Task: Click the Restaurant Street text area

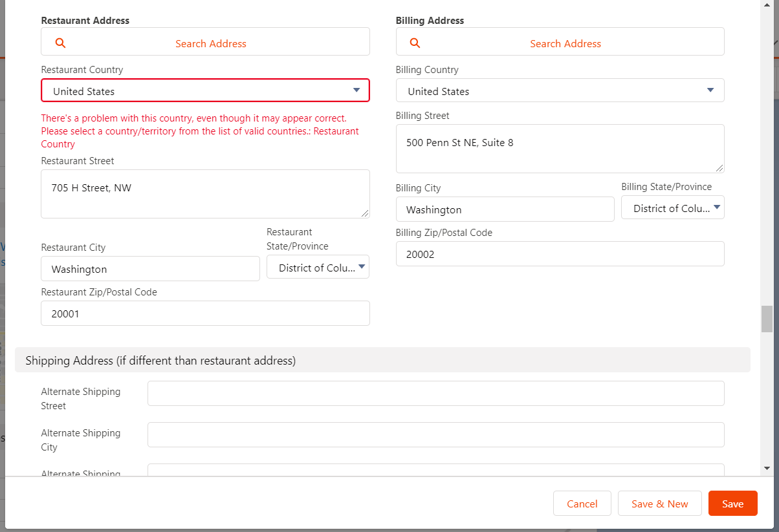Action: [205, 194]
